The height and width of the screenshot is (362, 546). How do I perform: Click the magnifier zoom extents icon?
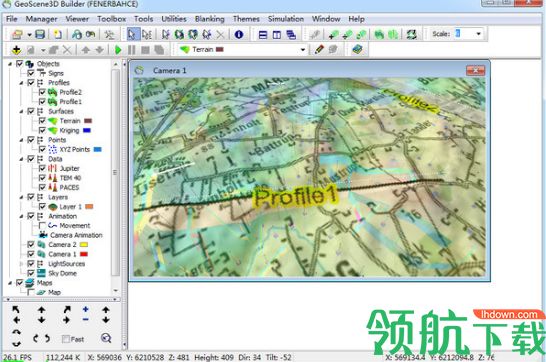[x=106, y=338]
